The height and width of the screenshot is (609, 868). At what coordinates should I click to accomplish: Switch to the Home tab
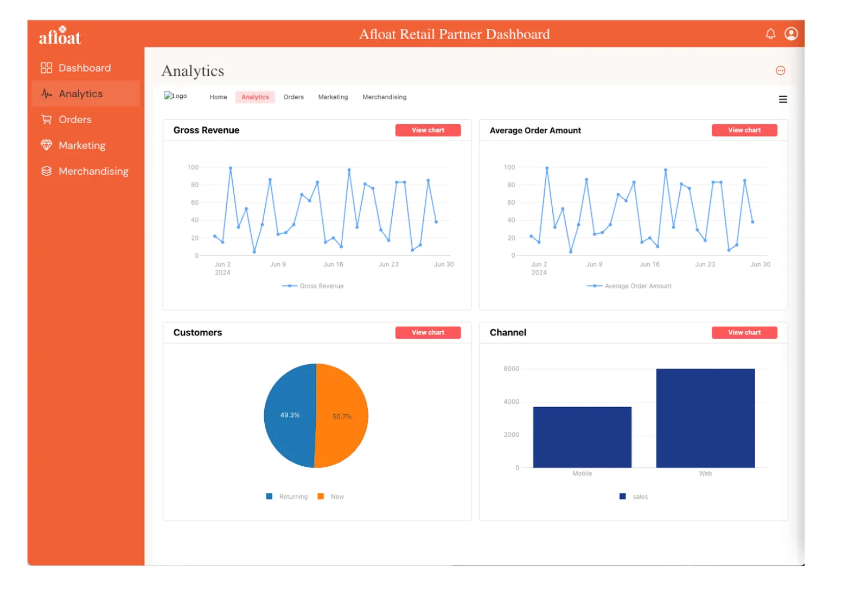click(x=218, y=97)
